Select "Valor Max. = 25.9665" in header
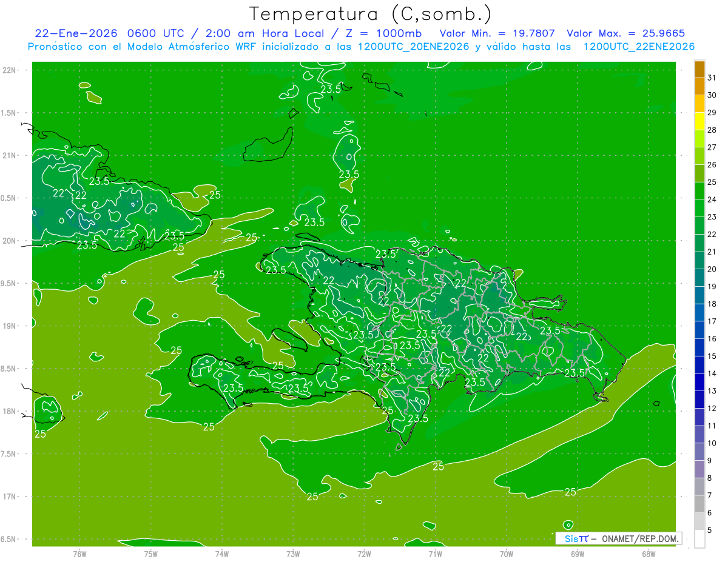Screen dimensions: 728x562 click(x=626, y=33)
